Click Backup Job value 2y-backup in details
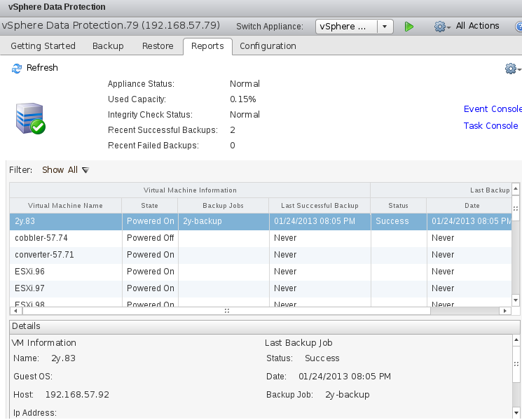Image resolution: width=522 pixels, height=420 pixels. 348,395
